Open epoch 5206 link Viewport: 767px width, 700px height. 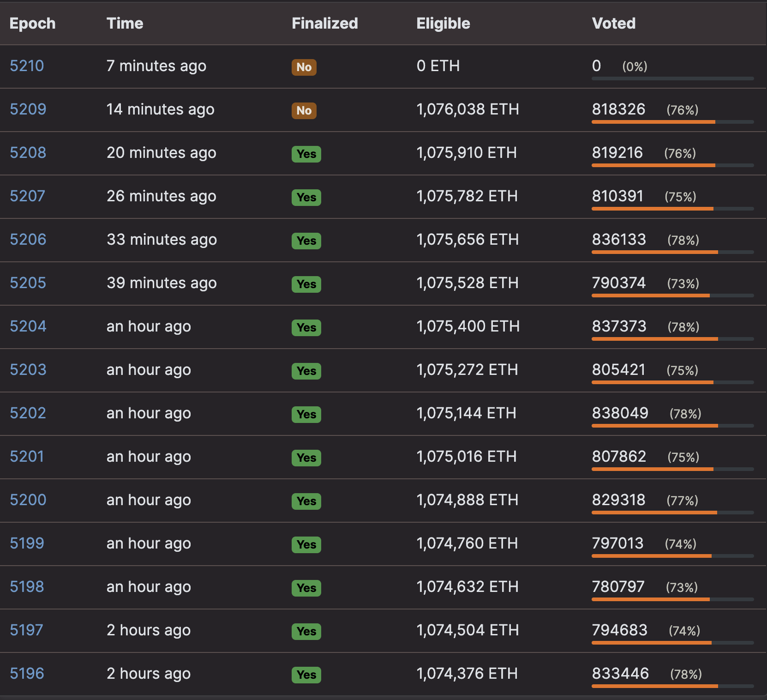28,240
